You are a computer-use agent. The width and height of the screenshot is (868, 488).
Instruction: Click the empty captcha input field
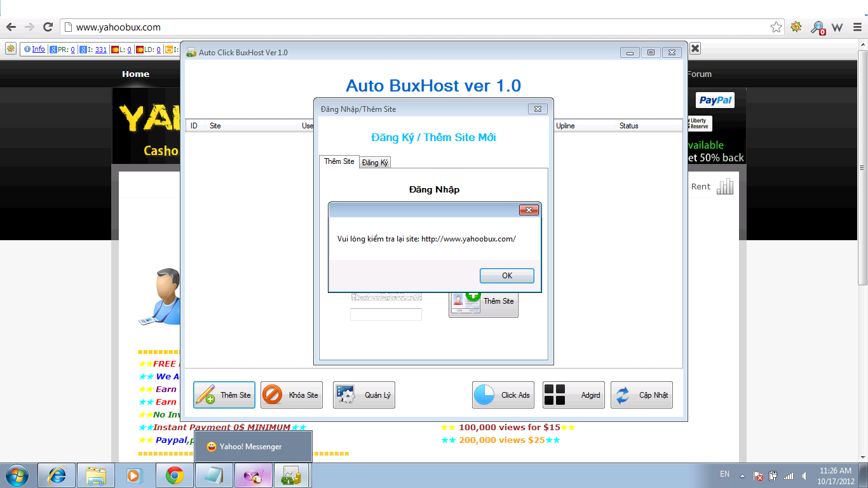386,315
